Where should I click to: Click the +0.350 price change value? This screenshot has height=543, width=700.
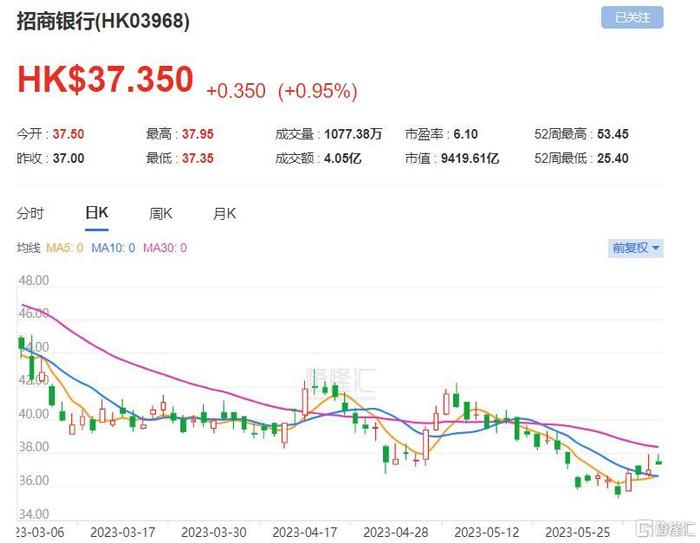236,91
